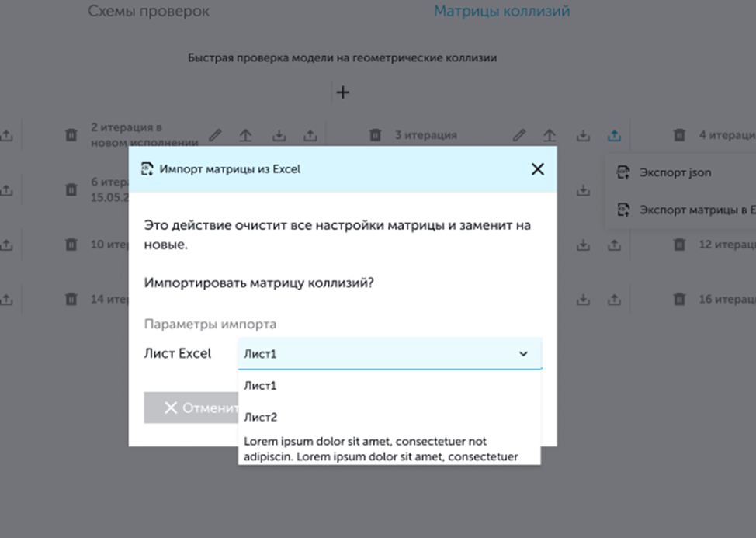This screenshot has height=538, width=756.
Task: Pick the 'Lorem ipsum dolor sit amet' sheet option
Action: (x=380, y=449)
